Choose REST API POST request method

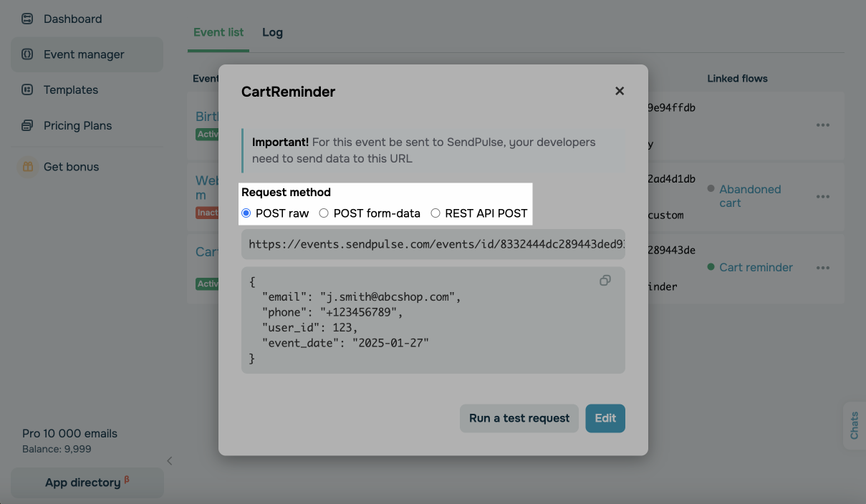coord(436,213)
